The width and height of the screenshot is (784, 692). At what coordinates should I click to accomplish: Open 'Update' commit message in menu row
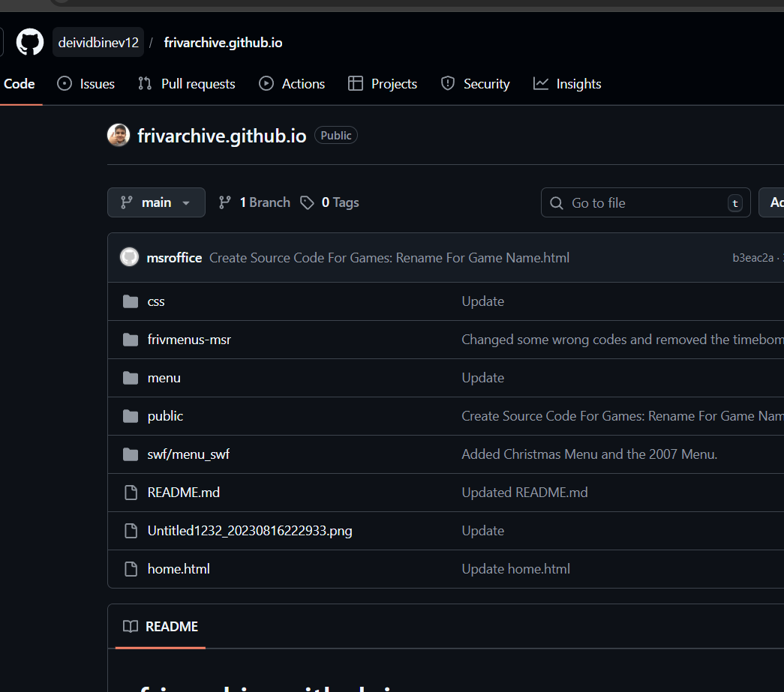(x=483, y=378)
